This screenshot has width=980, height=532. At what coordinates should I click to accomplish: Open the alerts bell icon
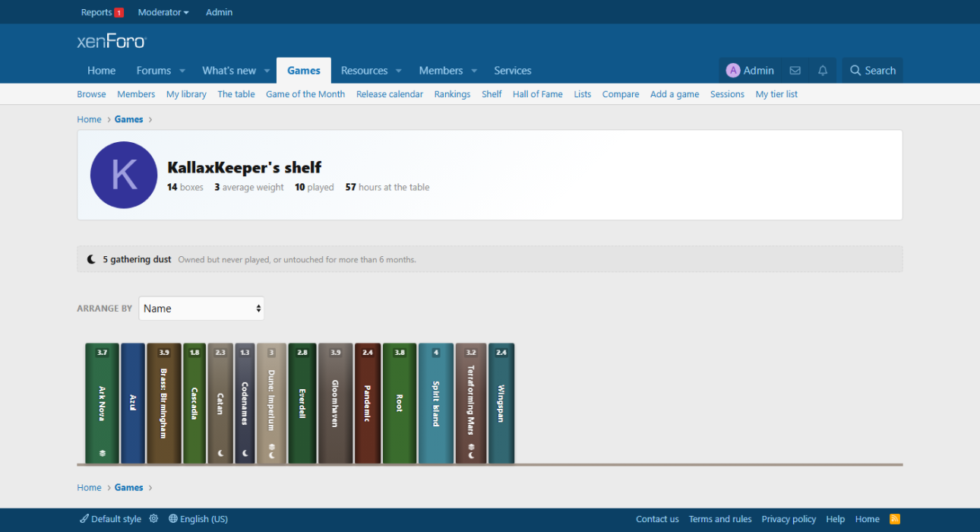tap(823, 71)
